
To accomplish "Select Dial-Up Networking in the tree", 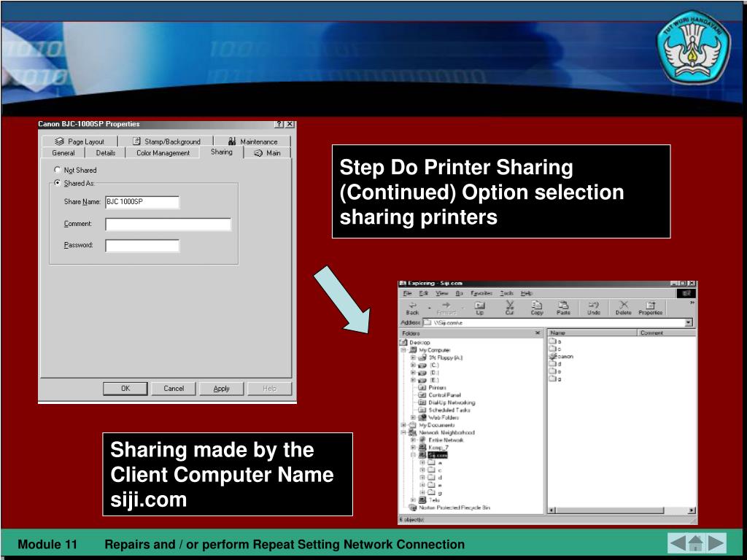I will [x=446, y=402].
